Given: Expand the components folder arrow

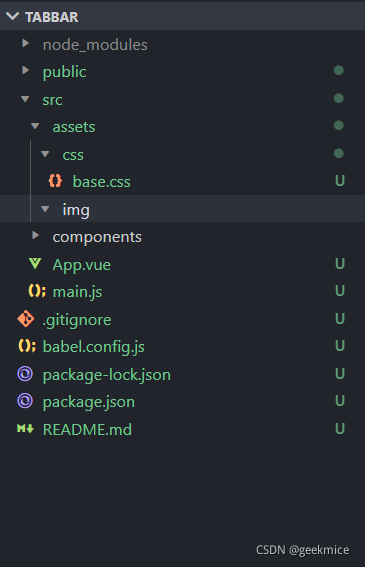Looking at the screenshot, I should [x=35, y=235].
